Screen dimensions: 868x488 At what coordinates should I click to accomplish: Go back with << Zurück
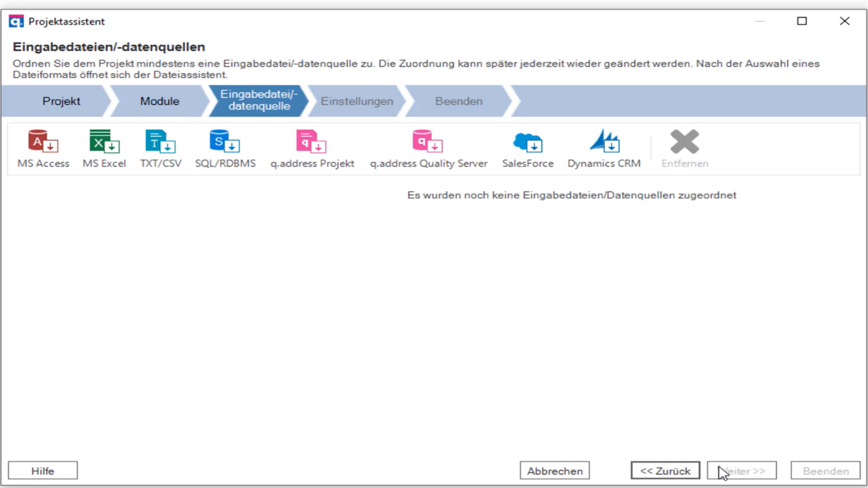click(x=665, y=471)
